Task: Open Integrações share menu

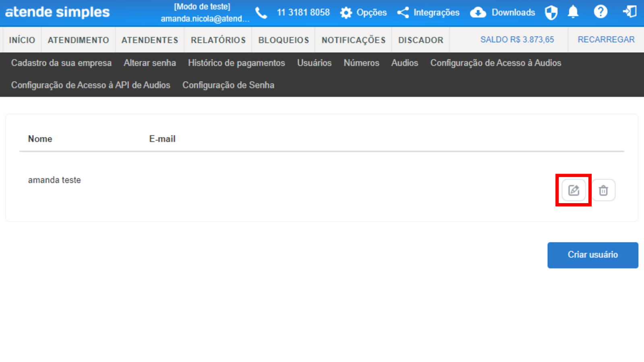Action: (428, 12)
